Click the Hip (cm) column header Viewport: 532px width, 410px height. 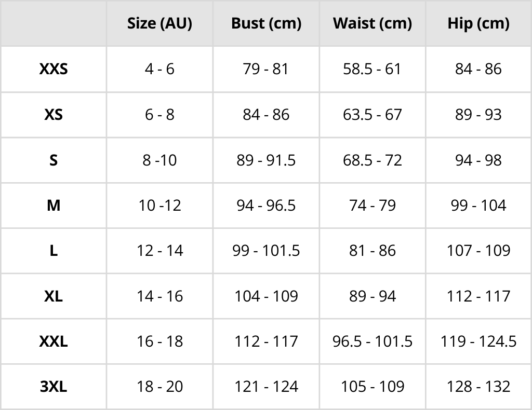(478, 23)
